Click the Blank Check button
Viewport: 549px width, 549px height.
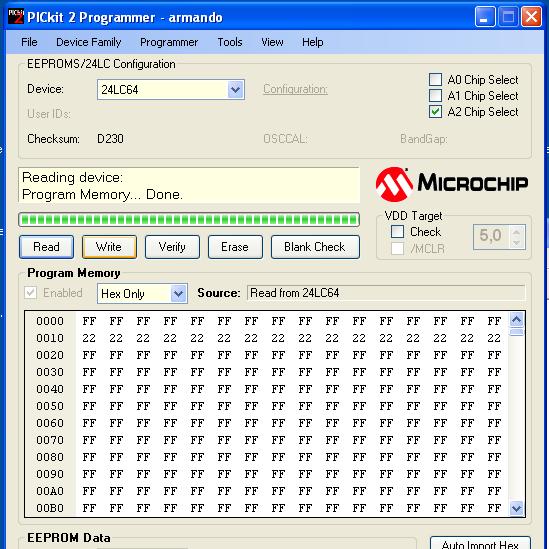(x=315, y=247)
